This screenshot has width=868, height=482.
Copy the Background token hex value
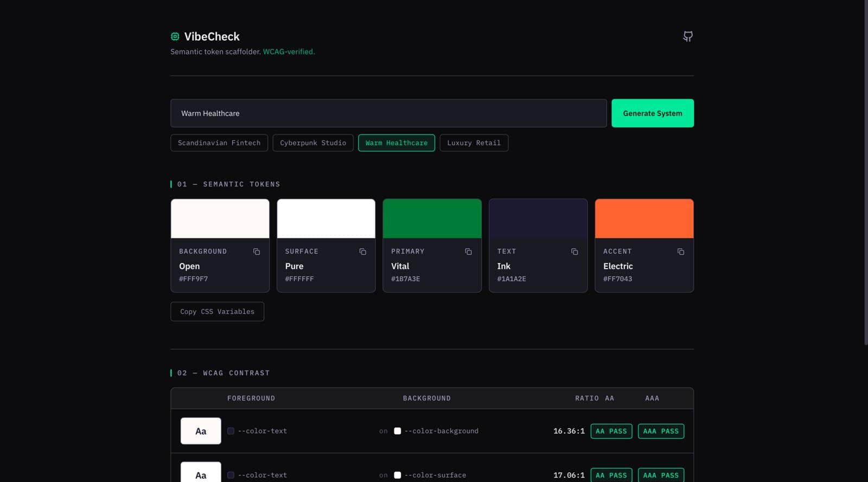tap(257, 252)
